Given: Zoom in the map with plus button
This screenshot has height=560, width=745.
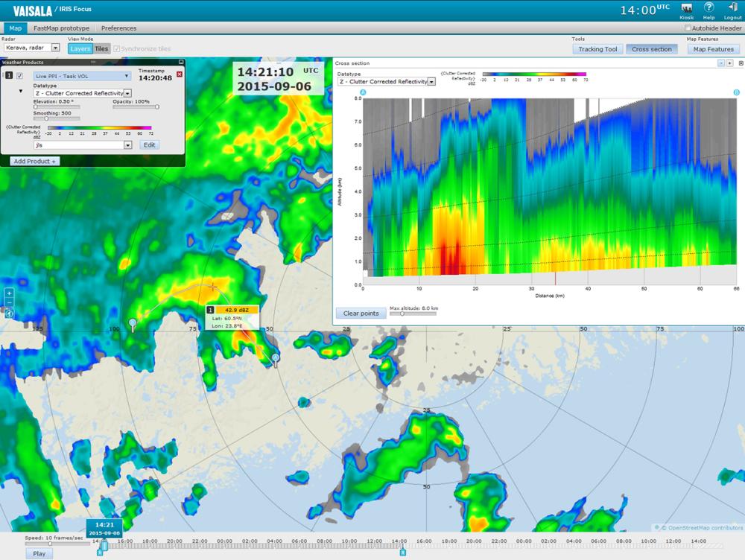Looking at the screenshot, I should (x=9, y=293).
